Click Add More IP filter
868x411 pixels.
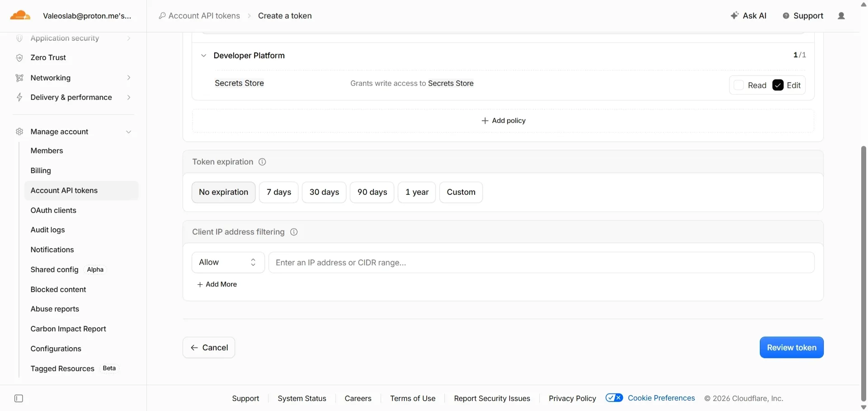(217, 284)
